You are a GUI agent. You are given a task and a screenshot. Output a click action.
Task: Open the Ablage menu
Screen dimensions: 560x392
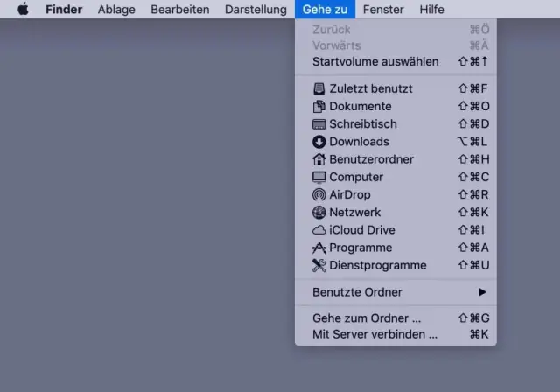point(116,10)
